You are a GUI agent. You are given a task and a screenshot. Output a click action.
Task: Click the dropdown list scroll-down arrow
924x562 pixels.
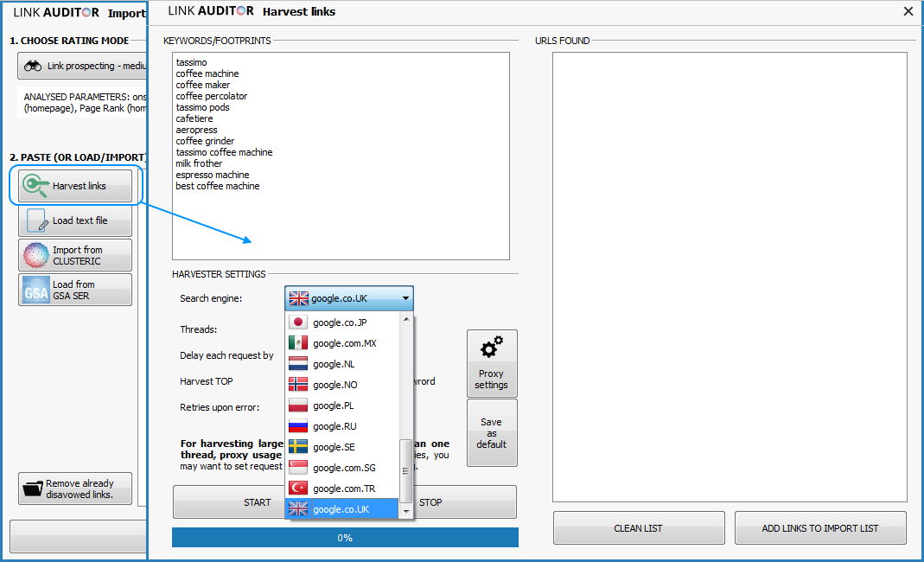tap(406, 511)
